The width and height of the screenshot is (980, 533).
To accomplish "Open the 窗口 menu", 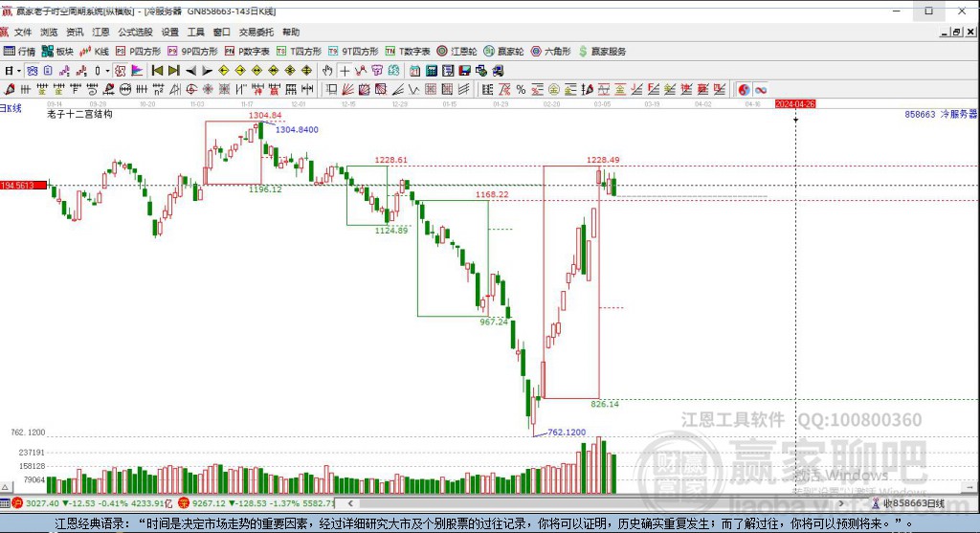I will pyautogui.click(x=221, y=32).
